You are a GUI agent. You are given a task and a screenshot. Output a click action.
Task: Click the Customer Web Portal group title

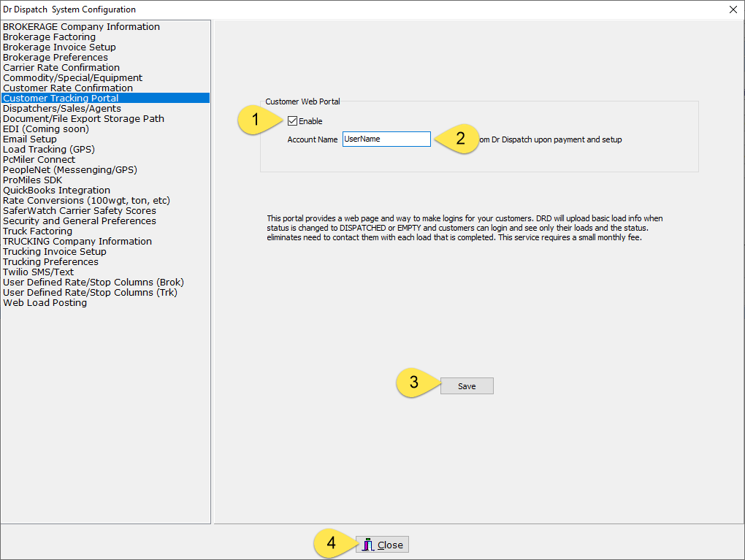(x=302, y=101)
